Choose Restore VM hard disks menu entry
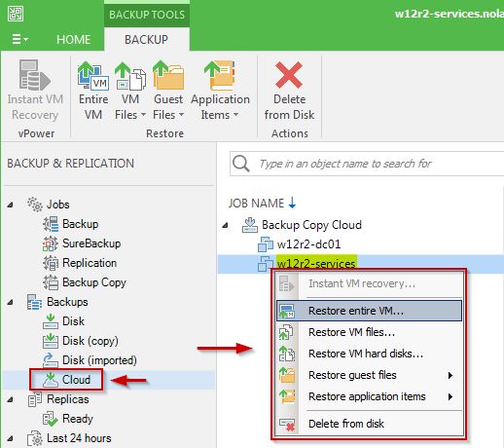Screen dimensions: 504x448 coord(366,354)
